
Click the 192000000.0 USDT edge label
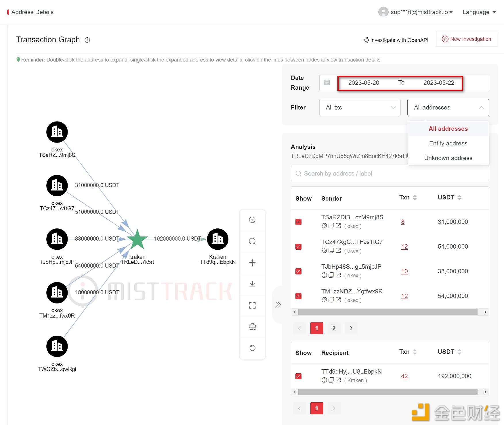(177, 239)
